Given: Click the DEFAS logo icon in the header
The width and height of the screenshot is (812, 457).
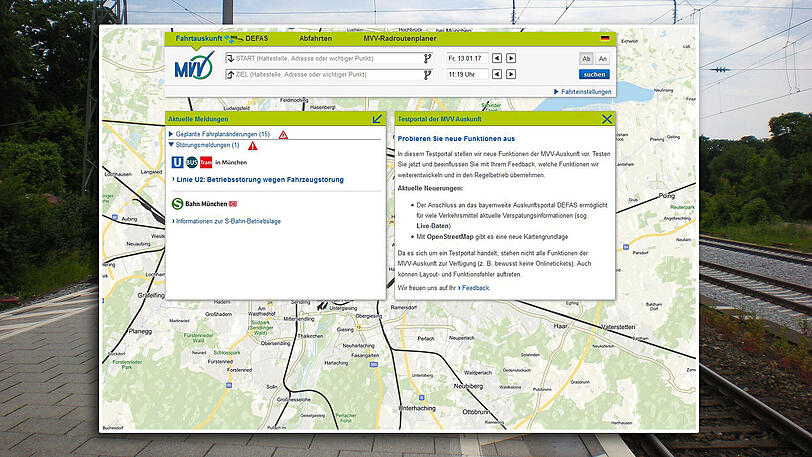Looking at the screenshot, I should pyautogui.click(x=234, y=39).
